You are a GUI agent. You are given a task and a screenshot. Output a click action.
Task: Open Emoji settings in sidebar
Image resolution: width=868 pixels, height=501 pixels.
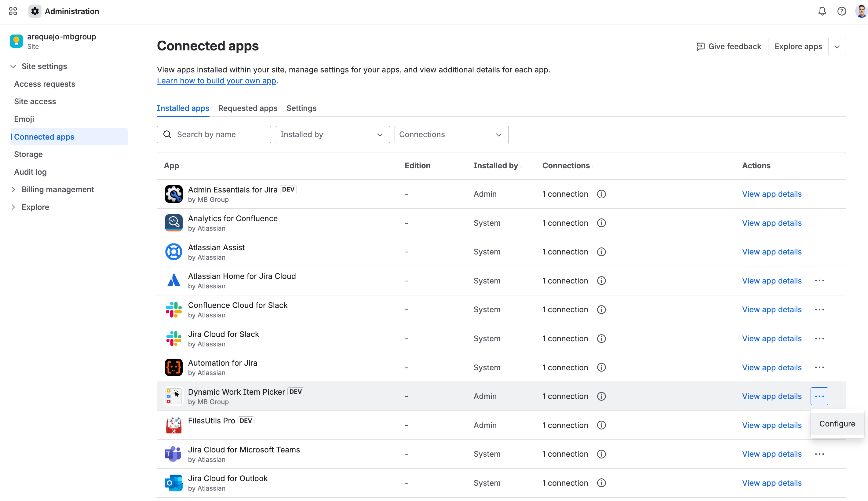(24, 119)
